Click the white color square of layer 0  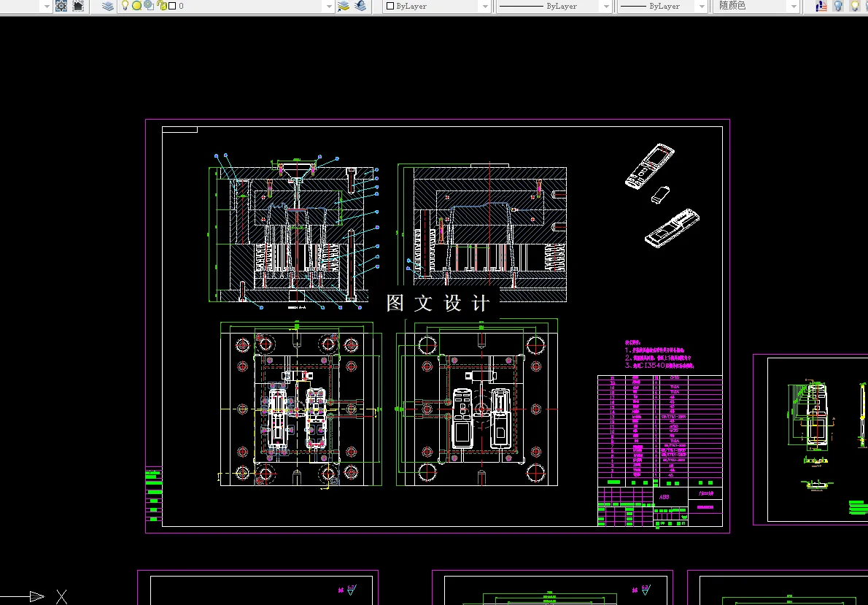coord(172,6)
